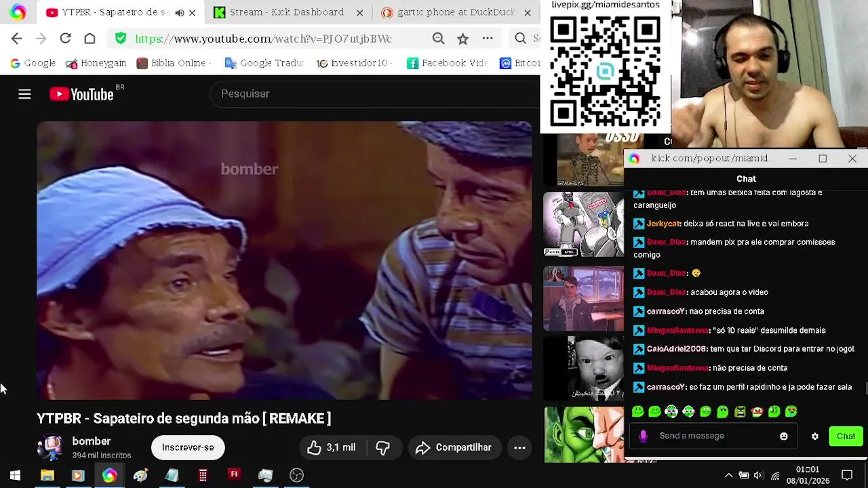This screenshot has width=868, height=488.
Task: Click the YouTube logo
Action: pyautogui.click(x=81, y=94)
